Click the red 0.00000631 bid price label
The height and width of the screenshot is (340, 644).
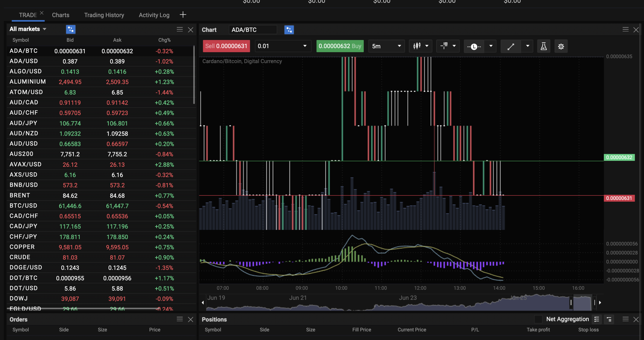click(619, 198)
